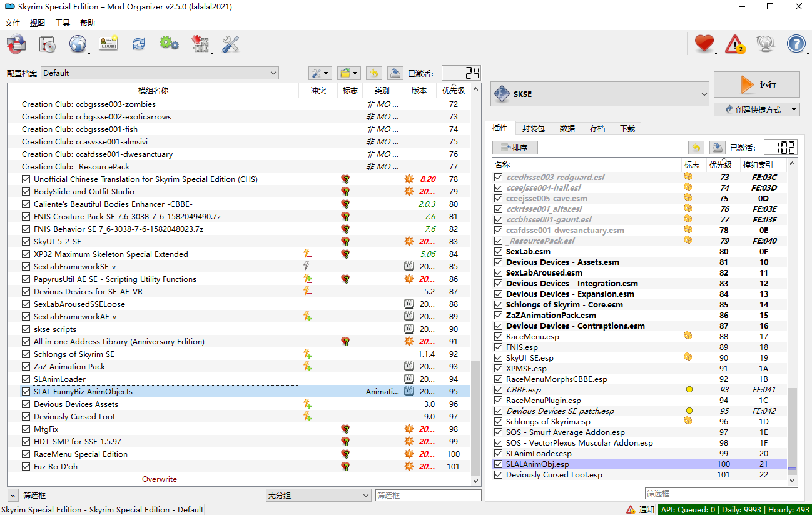Viewport: 812px width, 515px height.
Task: Open the 视图 menu
Action: [x=38, y=23]
